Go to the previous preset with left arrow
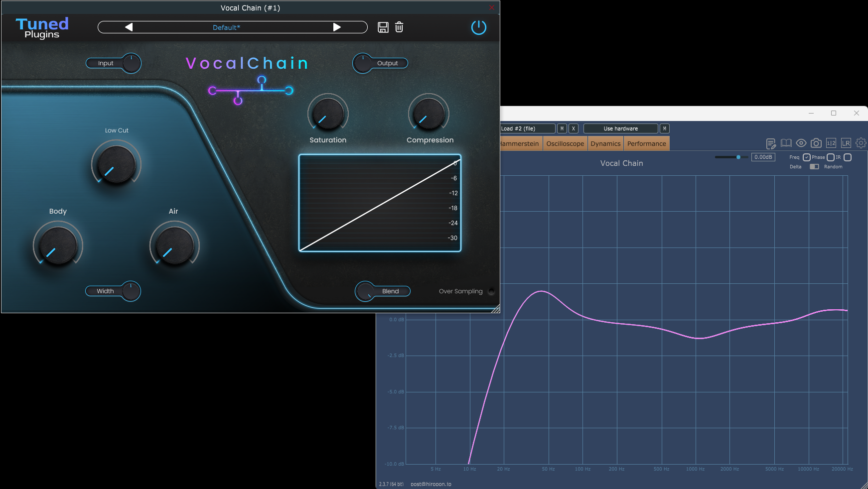This screenshot has width=868, height=489. (x=129, y=27)
